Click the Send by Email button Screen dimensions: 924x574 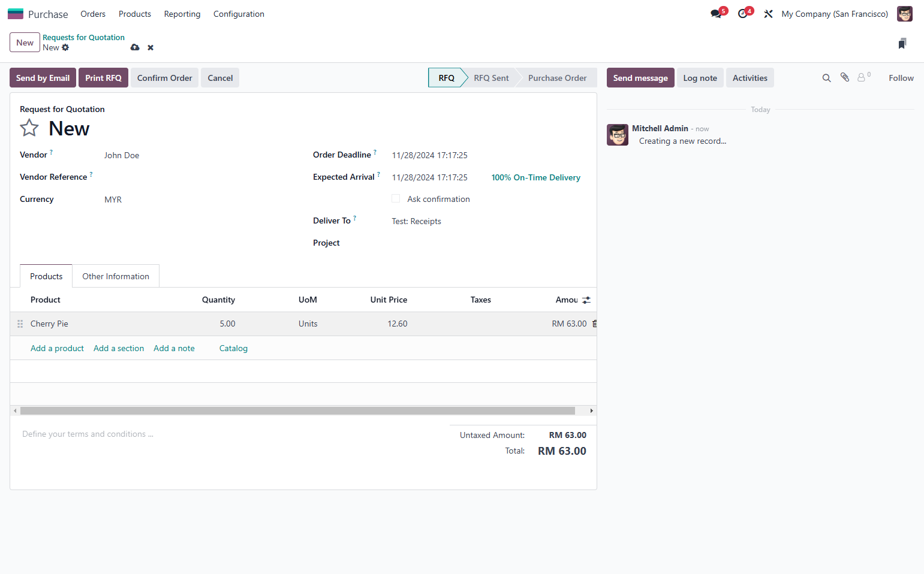pyautogui.click(x=43, y=78)
